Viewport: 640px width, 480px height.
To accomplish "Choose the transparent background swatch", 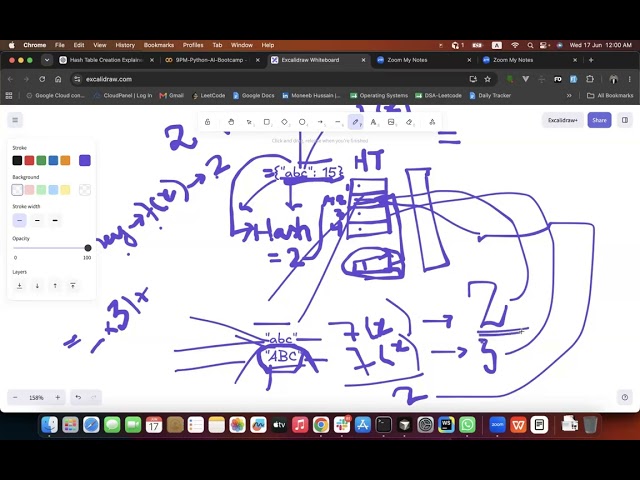I will click(x=17, y=190).
